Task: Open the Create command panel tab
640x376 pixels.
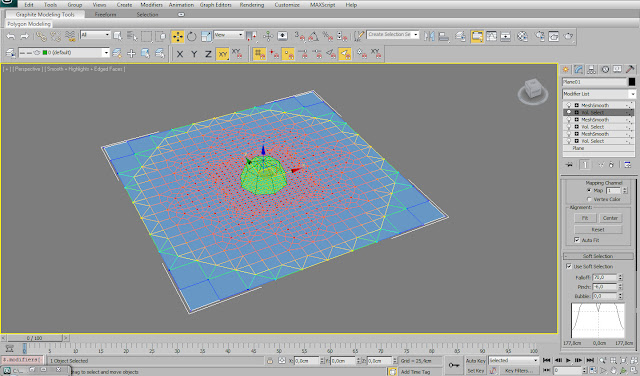Action: coord(566,69)
